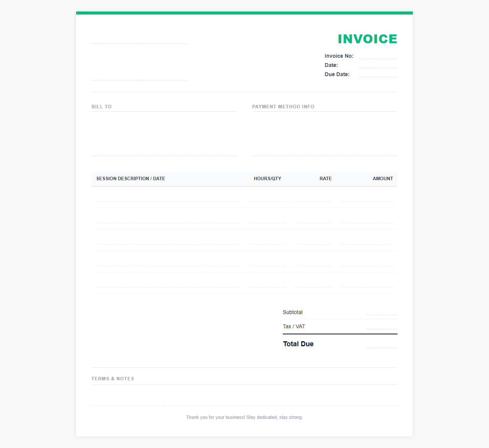Image resolution: width=489 pixels, height=448 pixels.
Task: Click the 'PAYMENT METHOD INFO' label
Action: 283,107
